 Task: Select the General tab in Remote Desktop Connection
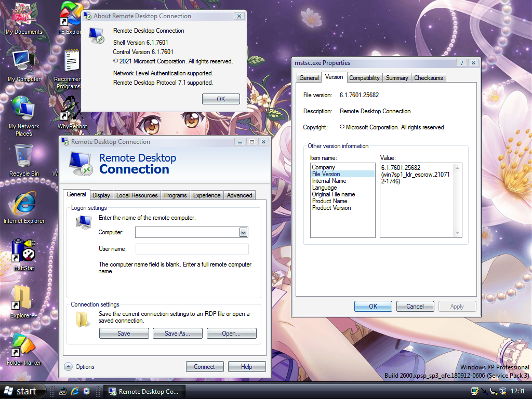pyautogui.click(x=76, y=194)
